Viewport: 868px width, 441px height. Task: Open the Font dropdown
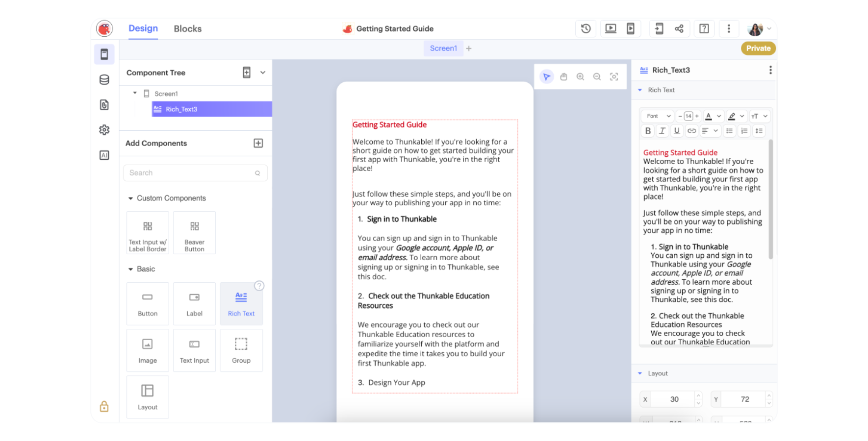tap(658, 116)
